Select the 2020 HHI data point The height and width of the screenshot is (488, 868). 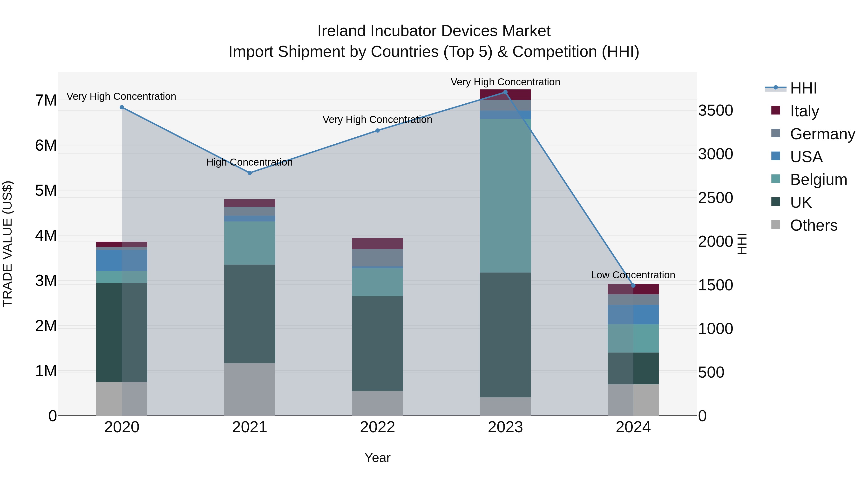(122, 107)
